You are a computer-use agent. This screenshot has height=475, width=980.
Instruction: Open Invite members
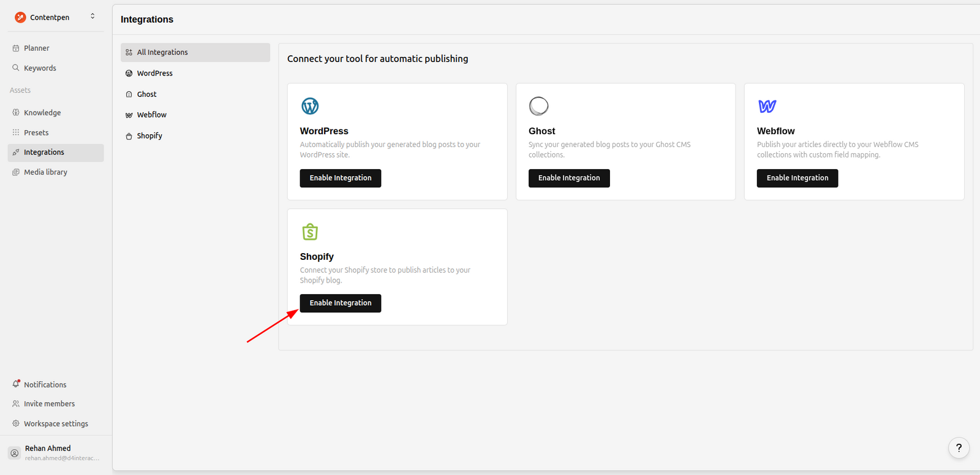pos(49,404)
